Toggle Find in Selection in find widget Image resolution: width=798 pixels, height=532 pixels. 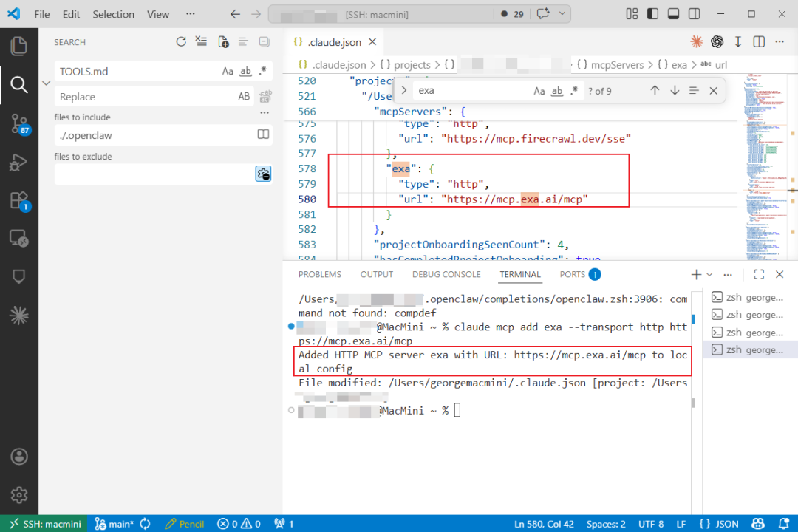point(694,91)
